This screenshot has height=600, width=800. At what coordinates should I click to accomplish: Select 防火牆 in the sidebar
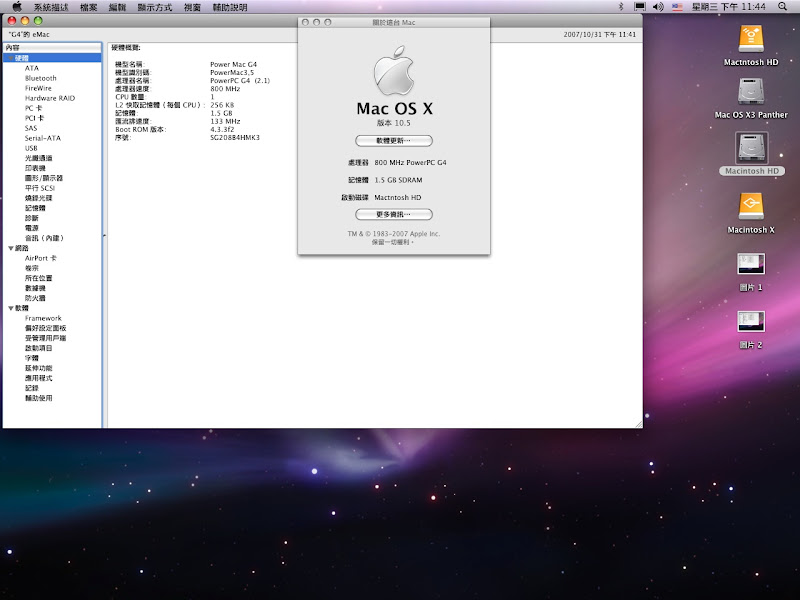35,298
